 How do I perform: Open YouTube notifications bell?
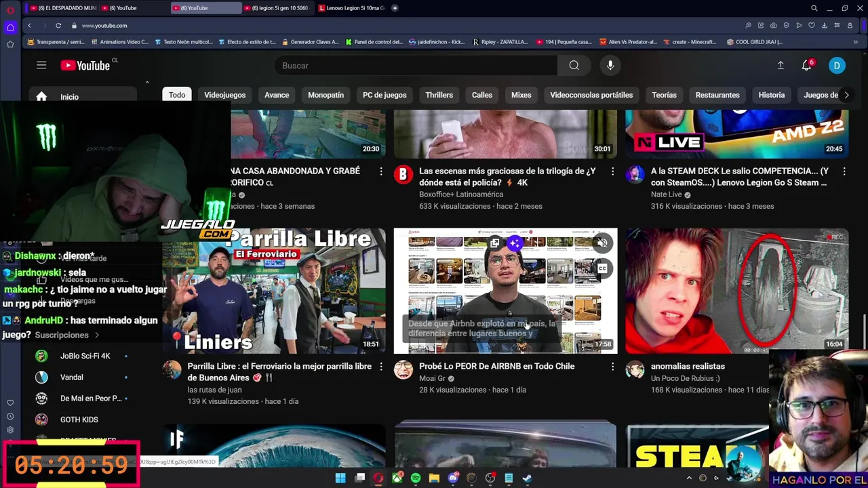[x=806, y=65]
